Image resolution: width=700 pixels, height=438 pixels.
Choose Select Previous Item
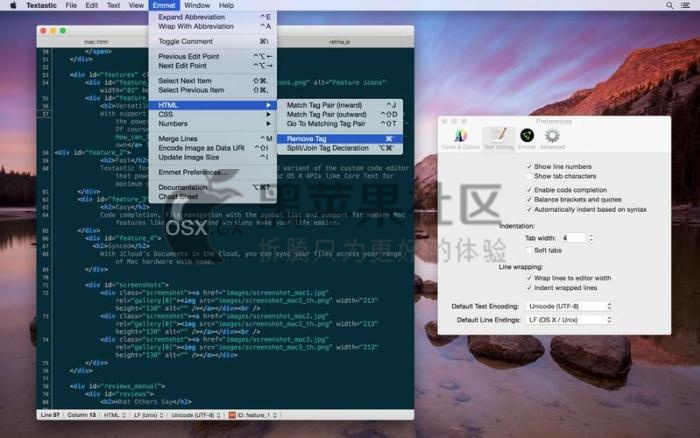point(213,90)
